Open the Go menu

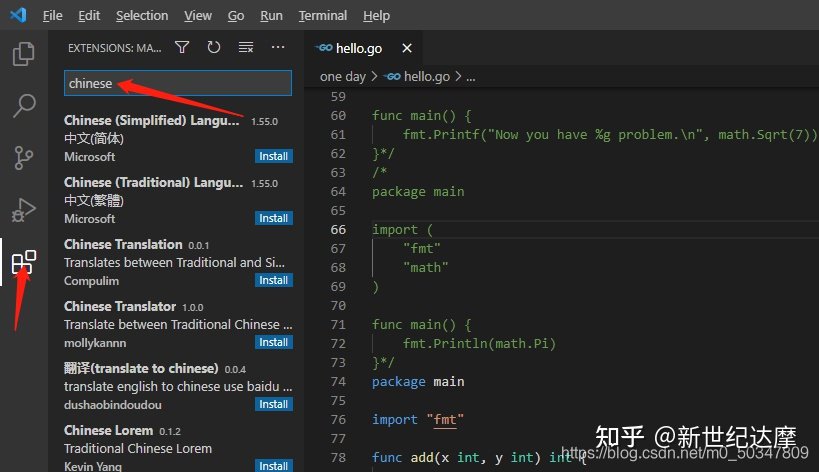click(236, 16)
